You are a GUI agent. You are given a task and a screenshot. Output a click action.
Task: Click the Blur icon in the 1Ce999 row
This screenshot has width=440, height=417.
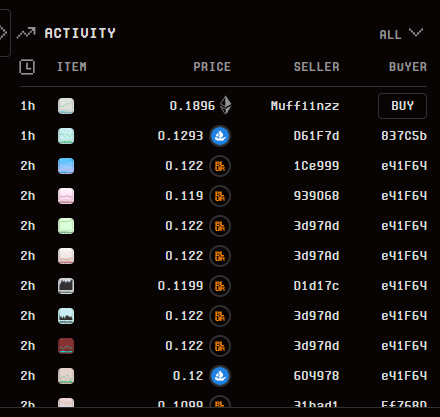pos(220,166)
